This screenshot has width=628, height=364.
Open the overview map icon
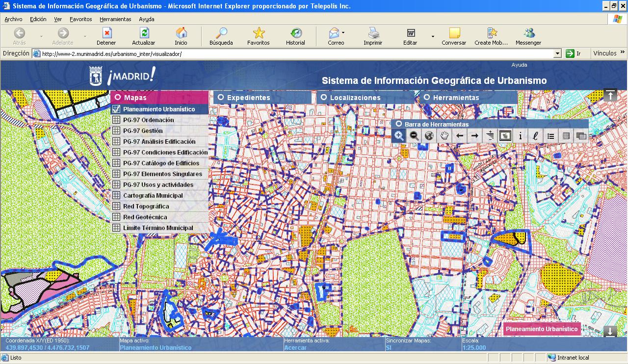point(505,136)
